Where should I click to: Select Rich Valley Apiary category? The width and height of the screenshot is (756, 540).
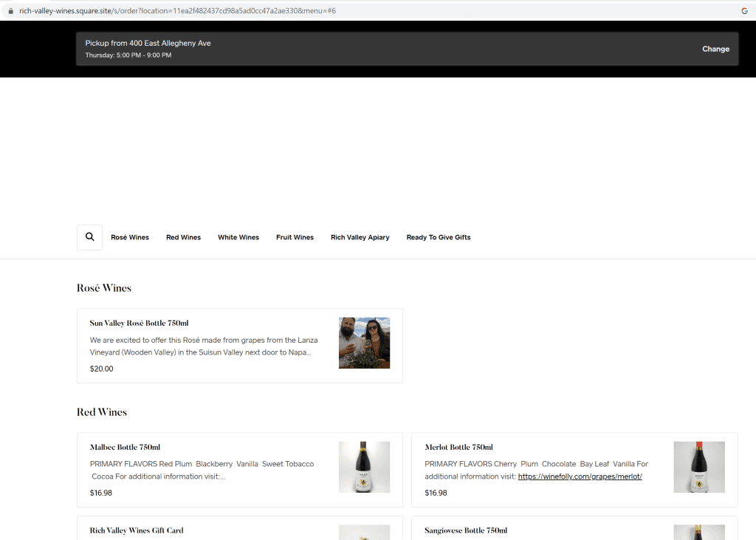click(x=360, y=237)
